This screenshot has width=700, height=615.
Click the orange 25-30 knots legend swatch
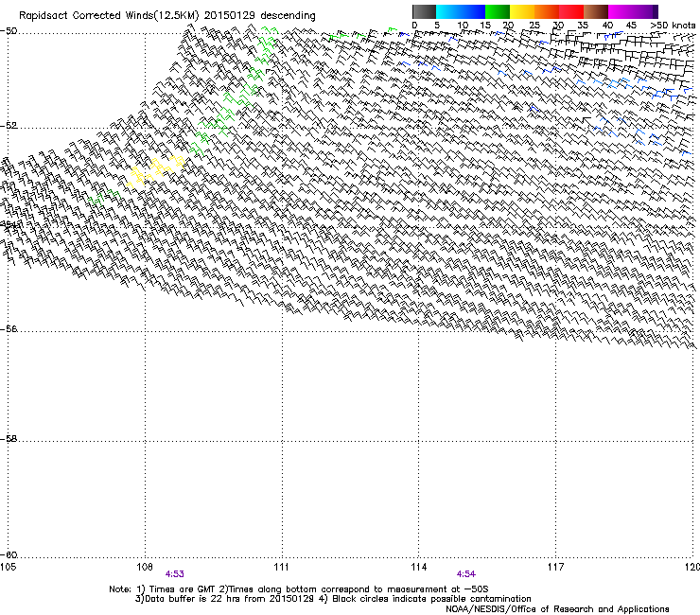click(547, 11)
